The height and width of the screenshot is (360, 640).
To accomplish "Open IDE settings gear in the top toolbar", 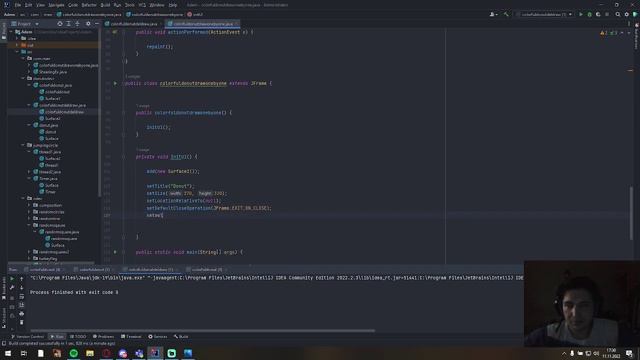I will point(627,14).
